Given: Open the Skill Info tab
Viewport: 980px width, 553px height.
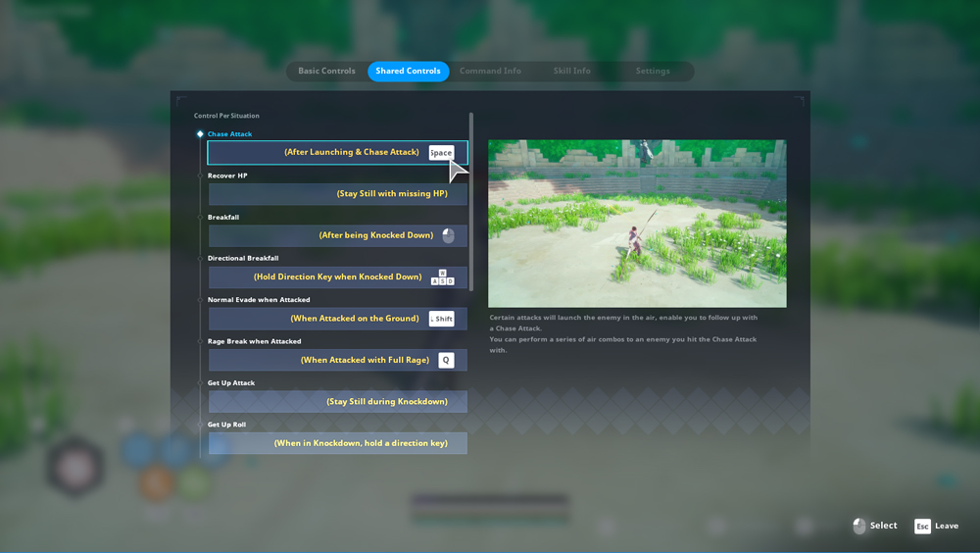Looking at the screenshot, I should (571, 72).
